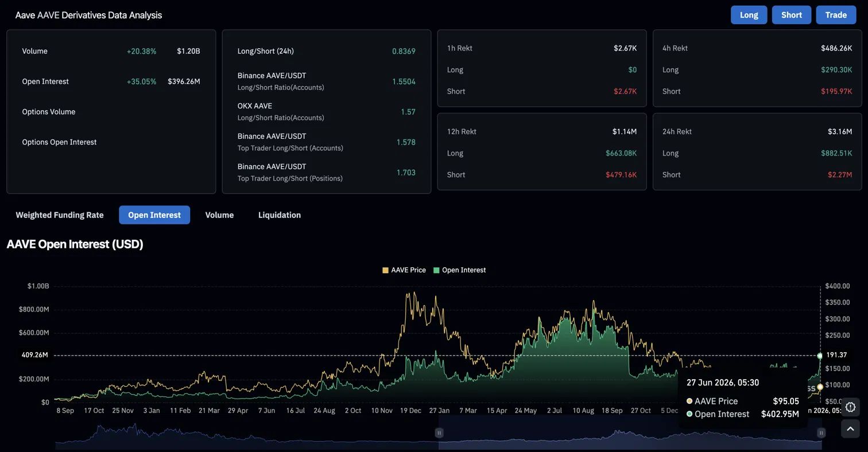Click the 24h Long liquidation $882.51K
Screen dimensions: 868x452
pyautogui.click(x=836, y=153)
